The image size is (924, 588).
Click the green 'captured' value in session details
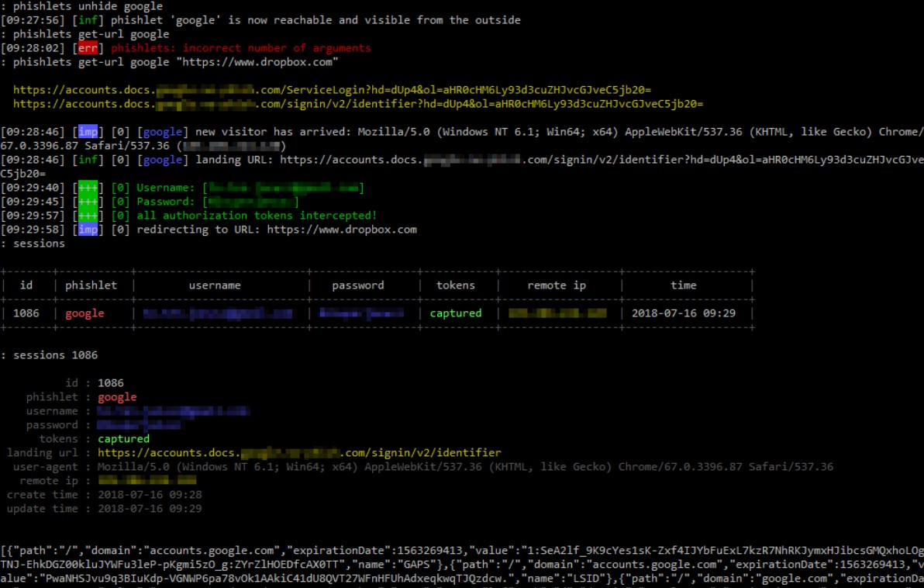pos(124,439)
